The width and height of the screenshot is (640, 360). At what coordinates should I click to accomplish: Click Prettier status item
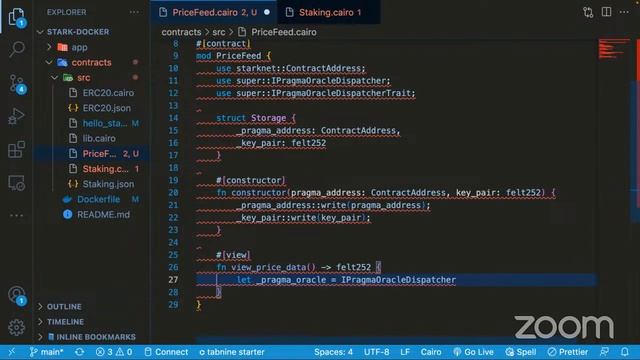(568, 352)
